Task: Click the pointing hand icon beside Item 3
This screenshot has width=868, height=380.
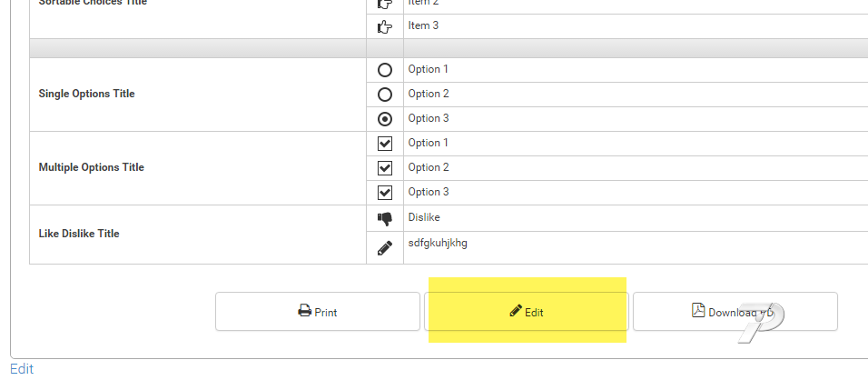Action: [x=385, y=26]
